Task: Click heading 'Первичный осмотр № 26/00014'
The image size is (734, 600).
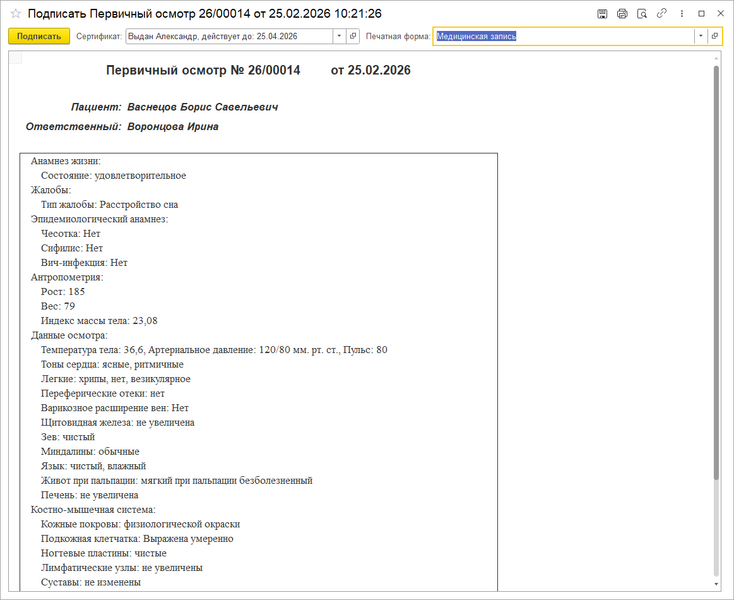Action: [x=203, y=70]
